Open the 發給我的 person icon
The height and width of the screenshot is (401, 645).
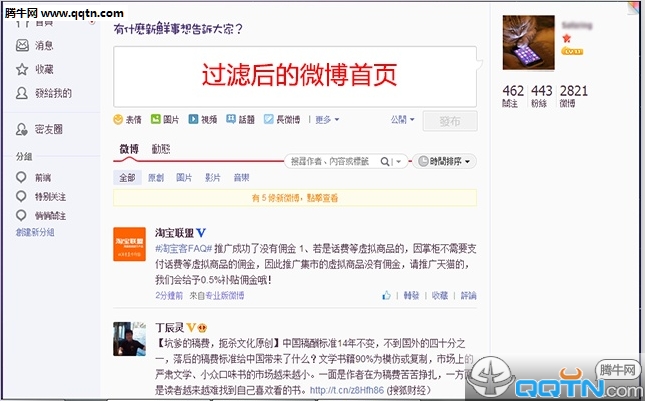tap(22, 93)
